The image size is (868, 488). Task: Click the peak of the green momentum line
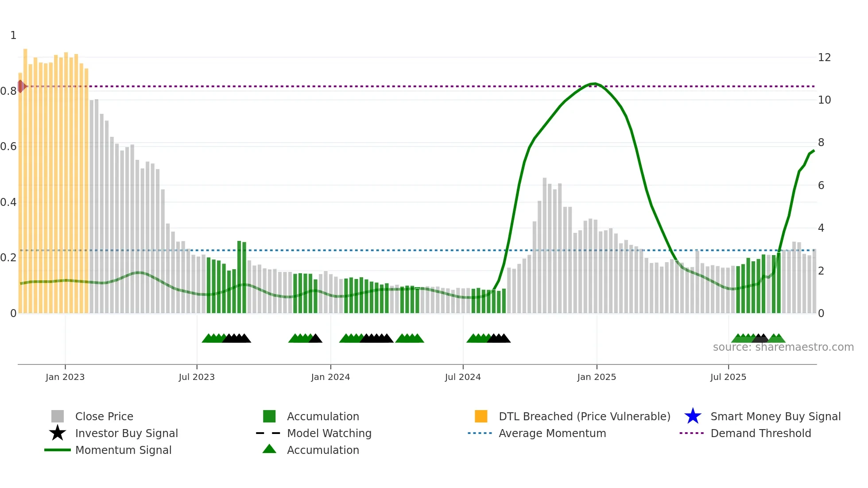tap(593, 84)
